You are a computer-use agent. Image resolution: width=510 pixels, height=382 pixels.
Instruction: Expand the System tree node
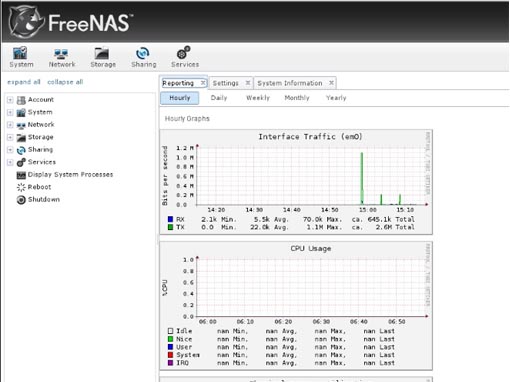[10, 112]
